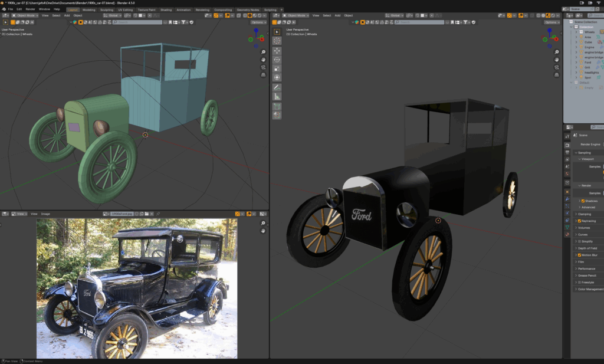
Task: Switch to the Modeling workspace tab
Action: 89,10
